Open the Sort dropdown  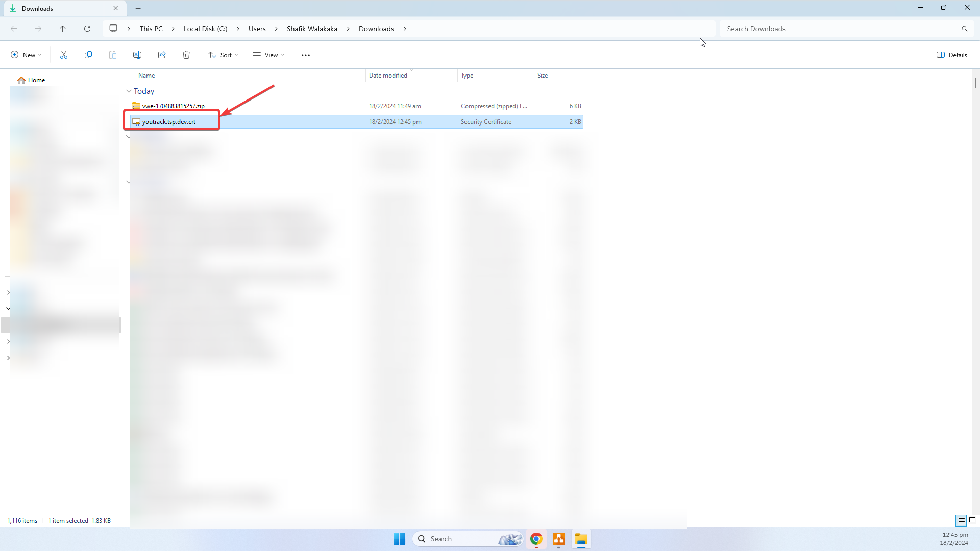(x=223, y=55)
